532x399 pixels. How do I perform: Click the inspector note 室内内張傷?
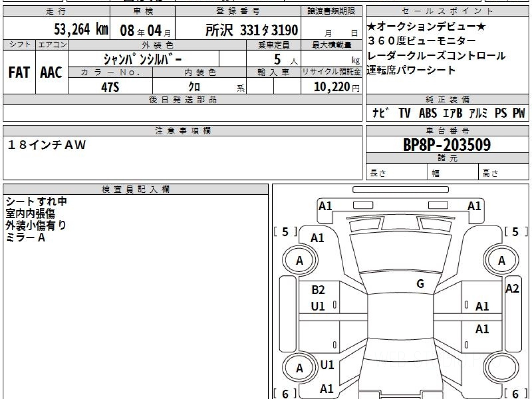click(30, 213)
